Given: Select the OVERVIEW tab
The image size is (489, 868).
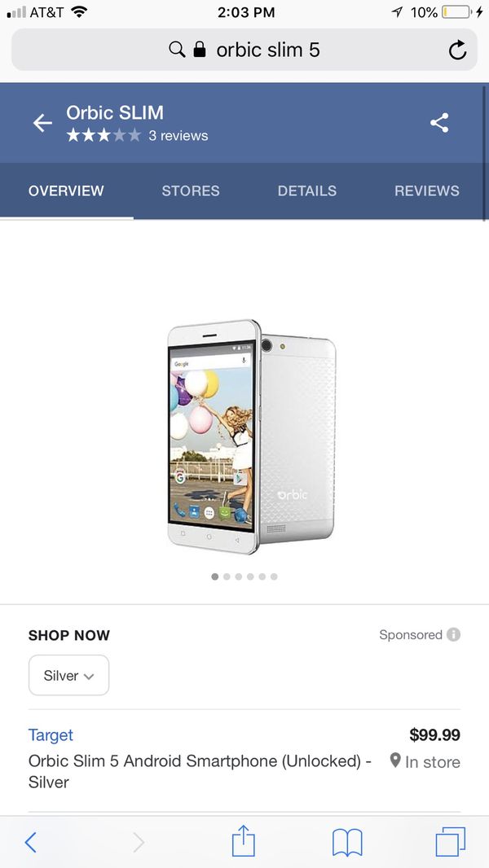Looking at the screenshot, I should coord(66,191).
